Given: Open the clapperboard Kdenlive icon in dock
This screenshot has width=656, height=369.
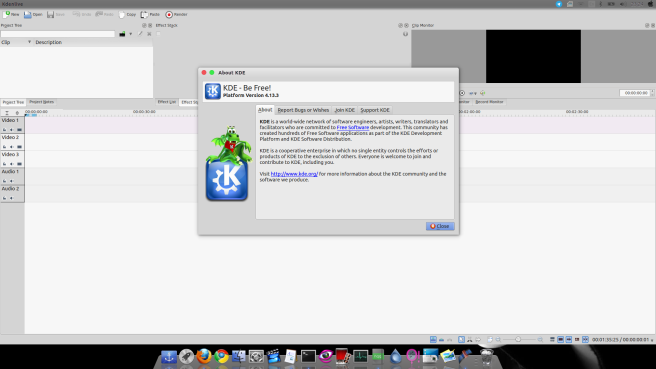Looking at the screenshot, I should 274,356.
